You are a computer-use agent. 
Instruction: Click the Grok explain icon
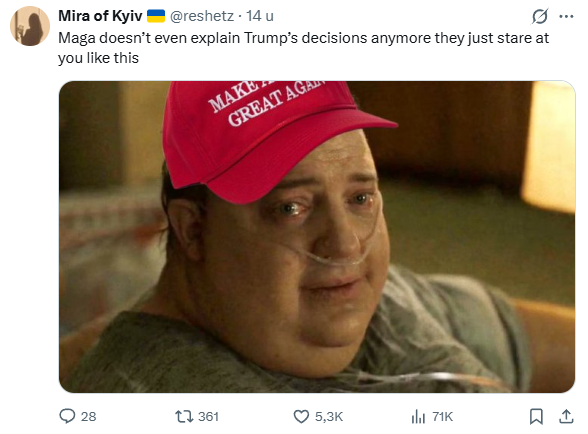(x=540, y=16)
